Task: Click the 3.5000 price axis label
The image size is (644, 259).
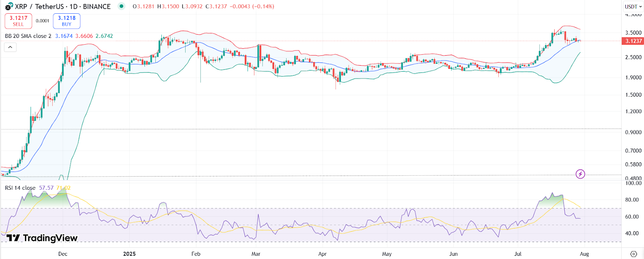Action: [633, 33]
